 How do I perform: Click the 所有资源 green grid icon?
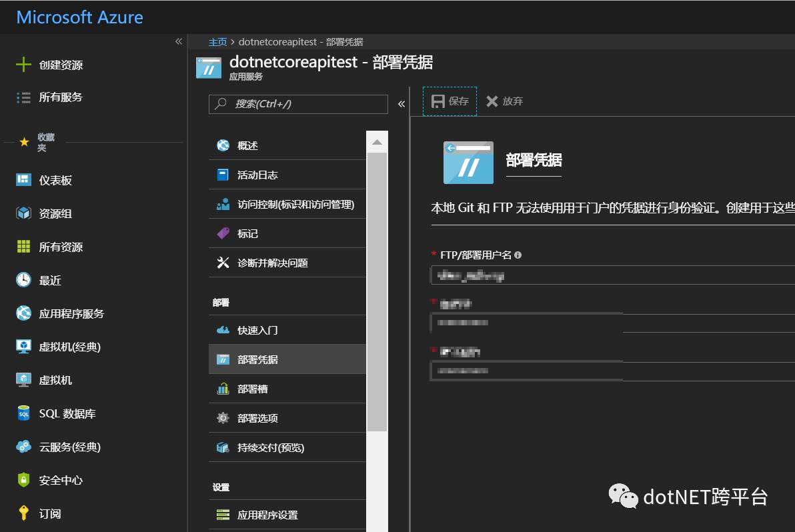click(23, 247)
